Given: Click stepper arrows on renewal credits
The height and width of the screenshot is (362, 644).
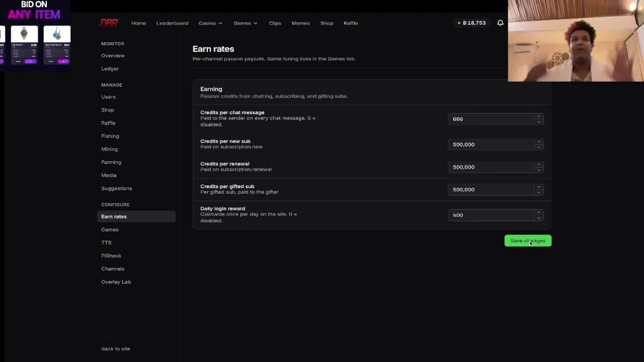Looking at the screenshot, I should 539,167.
